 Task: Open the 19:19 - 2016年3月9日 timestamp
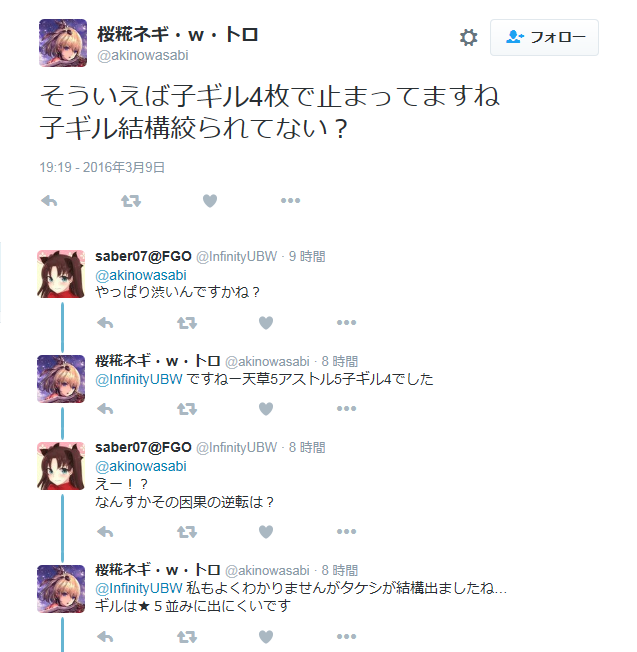[x=102, y=167]
